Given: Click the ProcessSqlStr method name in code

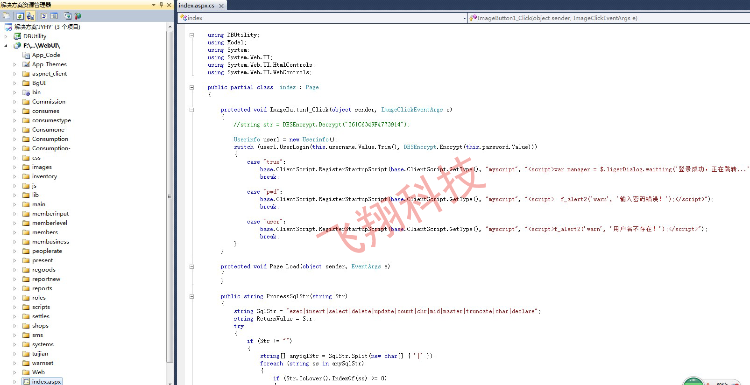Looking at the screenshot, I should (x=289, y=296).
